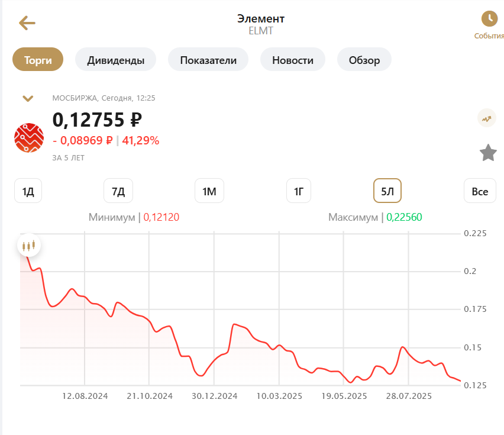Switch to the Дивиденды tab

(x=116, y=59)
